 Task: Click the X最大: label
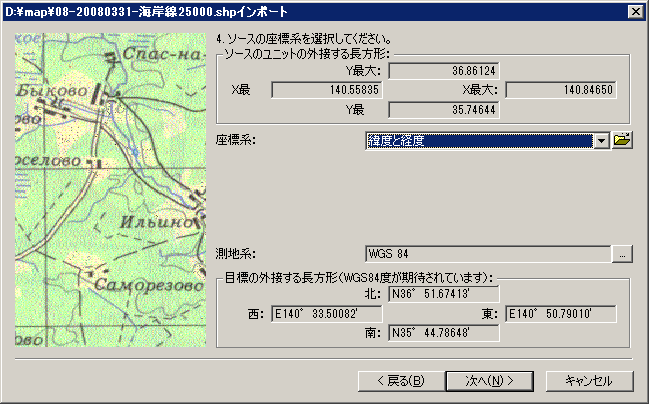tap(480, 90)
